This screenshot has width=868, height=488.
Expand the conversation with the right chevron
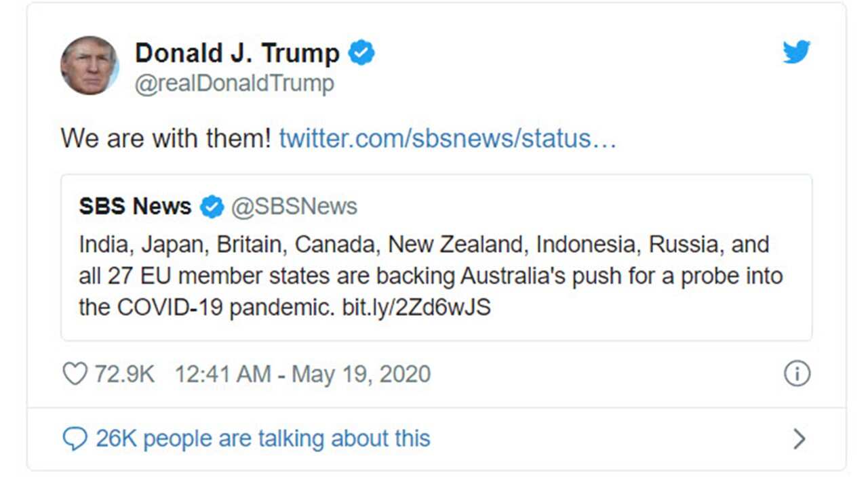[799, 439]
